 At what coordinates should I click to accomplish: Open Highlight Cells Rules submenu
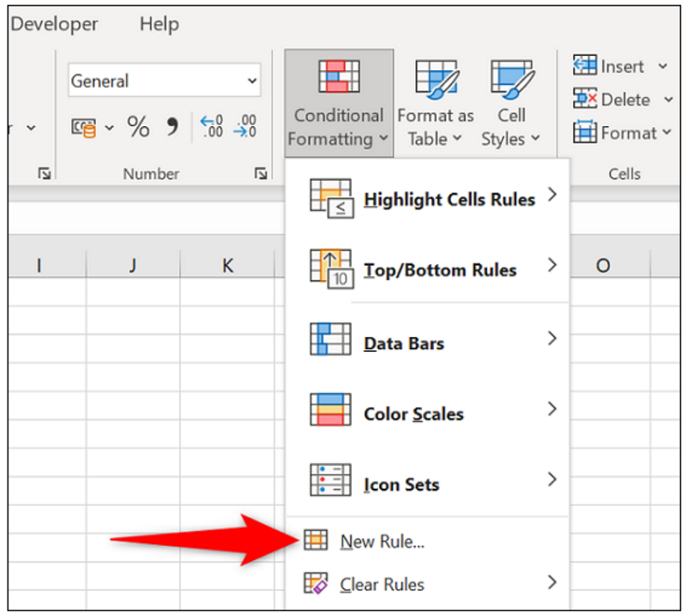427,198
